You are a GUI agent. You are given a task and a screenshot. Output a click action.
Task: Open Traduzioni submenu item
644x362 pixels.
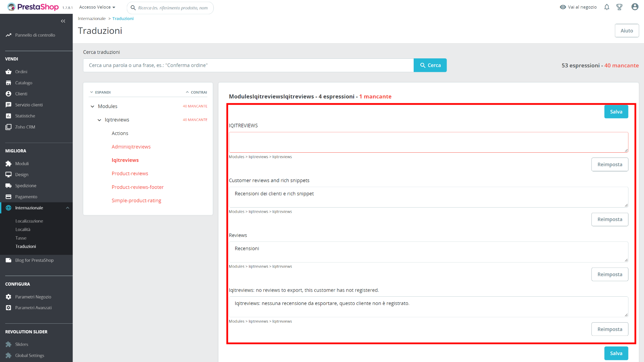point(26,246)
